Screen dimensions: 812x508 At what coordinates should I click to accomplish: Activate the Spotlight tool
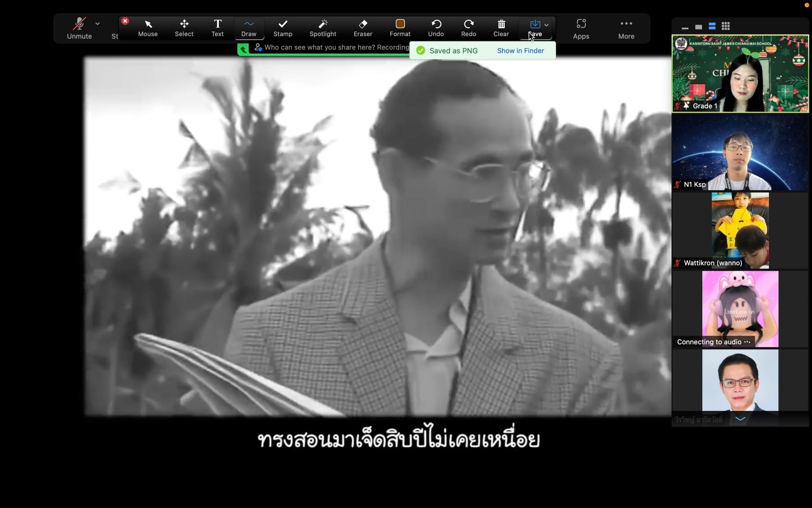pos(323,28)
